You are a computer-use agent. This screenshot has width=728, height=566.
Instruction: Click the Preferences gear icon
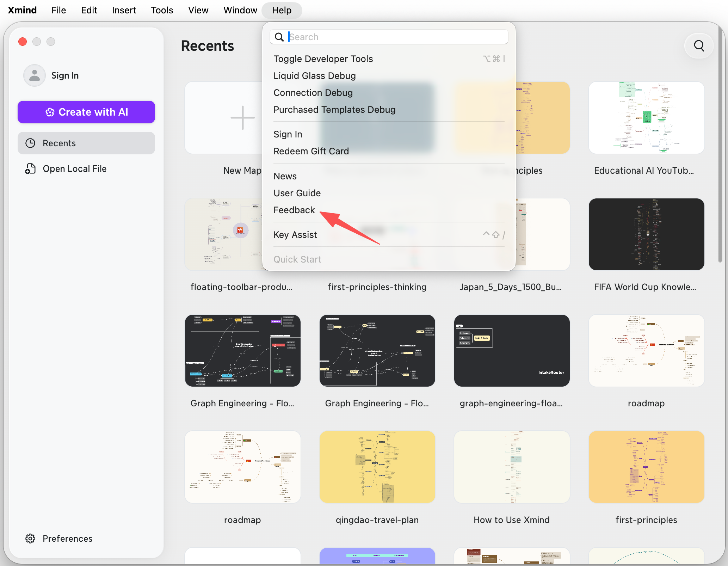click(31, 539)
